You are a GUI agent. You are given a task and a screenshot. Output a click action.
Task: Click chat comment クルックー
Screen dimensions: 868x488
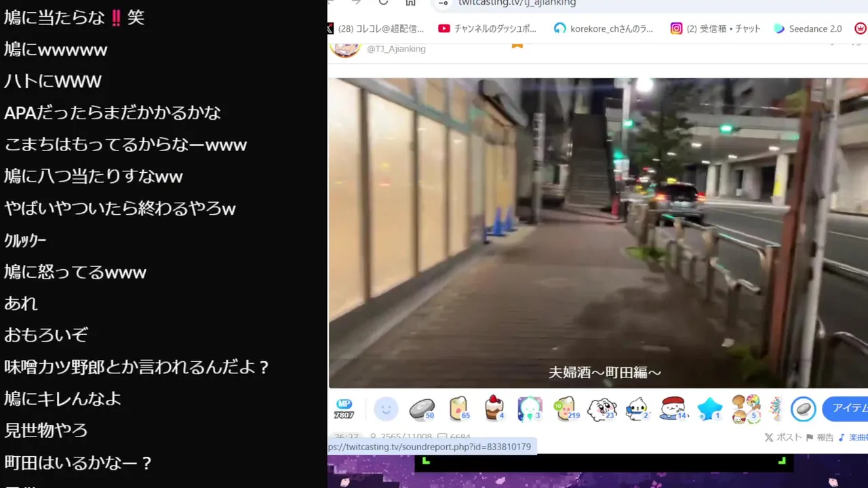pos(25,241)
